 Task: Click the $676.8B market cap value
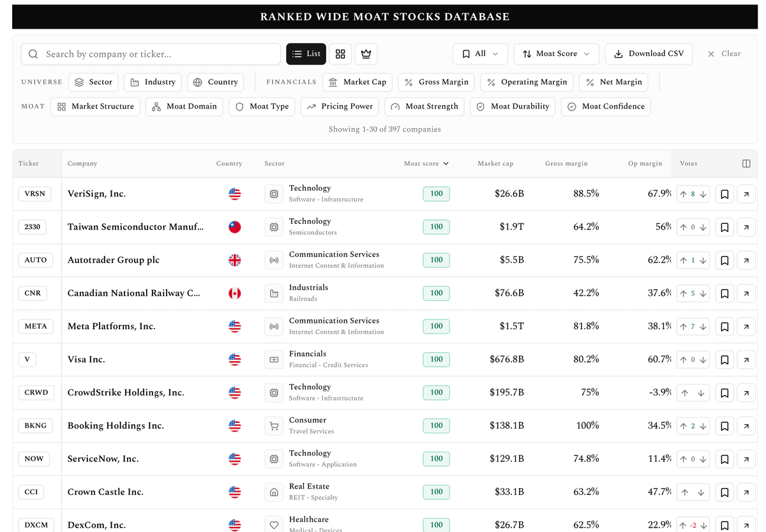click(x=507, y=360)
